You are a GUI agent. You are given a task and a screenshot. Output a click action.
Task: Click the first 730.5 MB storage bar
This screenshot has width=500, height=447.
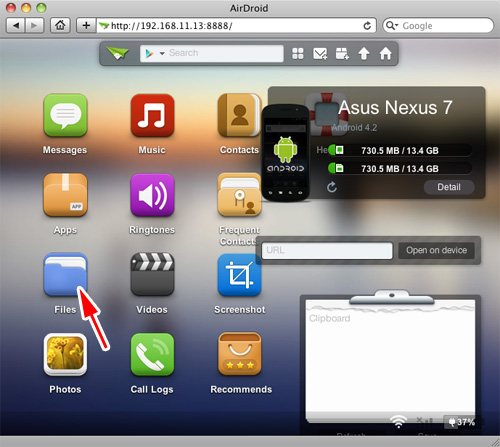tap(400, 150)
